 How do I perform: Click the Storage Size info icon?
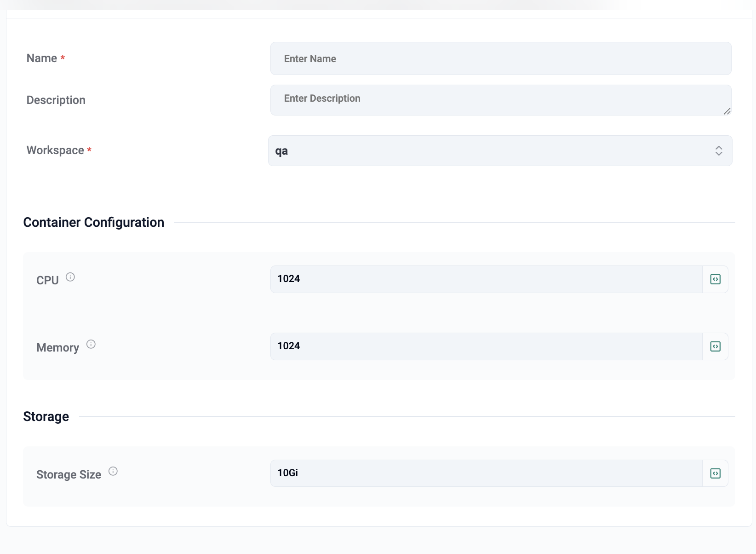113,471
